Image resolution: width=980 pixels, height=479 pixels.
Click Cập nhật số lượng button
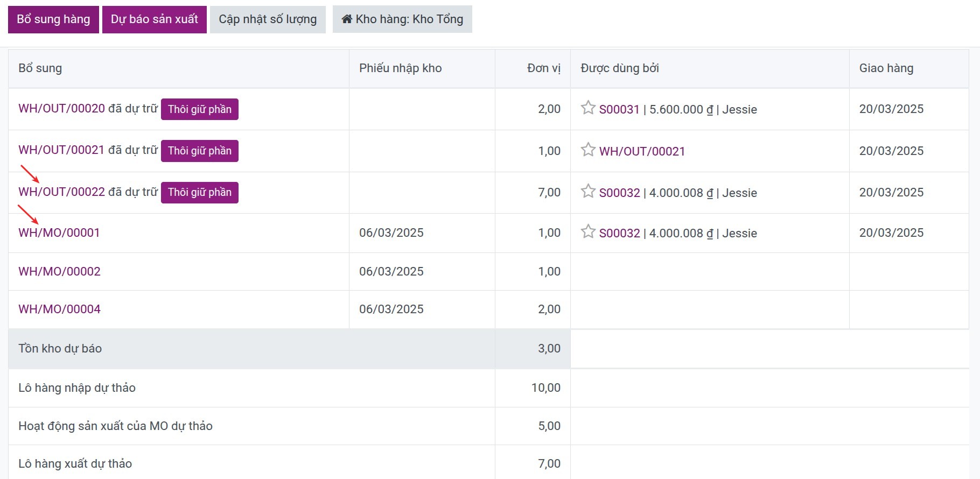tap(268, 19)
